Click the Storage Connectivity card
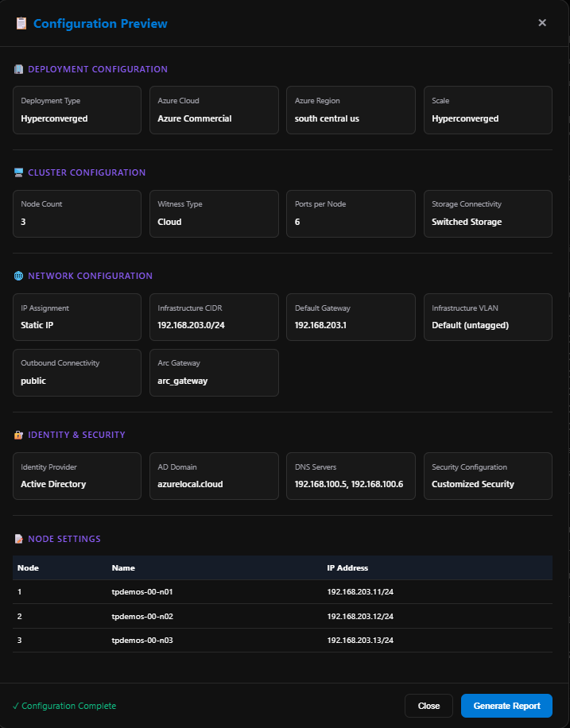Viewport: 570px width, 728px height. (x=487, y=214)
